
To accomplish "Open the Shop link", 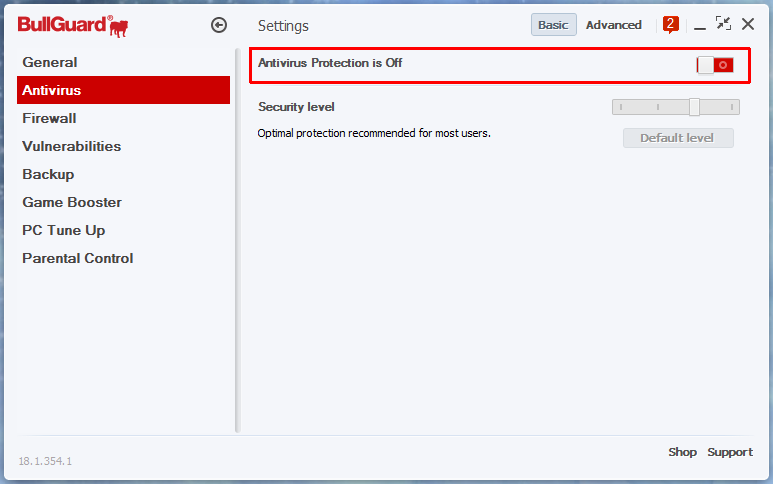I will (682, 452).
